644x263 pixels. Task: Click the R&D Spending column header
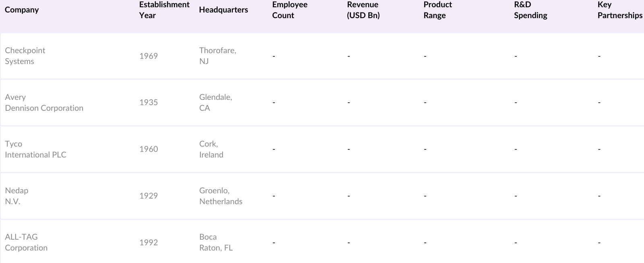click(x=530, y=10)
